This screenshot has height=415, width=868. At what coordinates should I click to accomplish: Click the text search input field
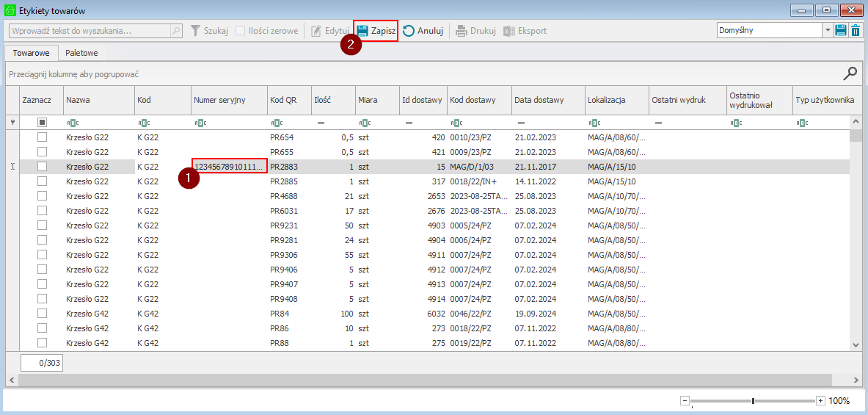coord(88,31)
